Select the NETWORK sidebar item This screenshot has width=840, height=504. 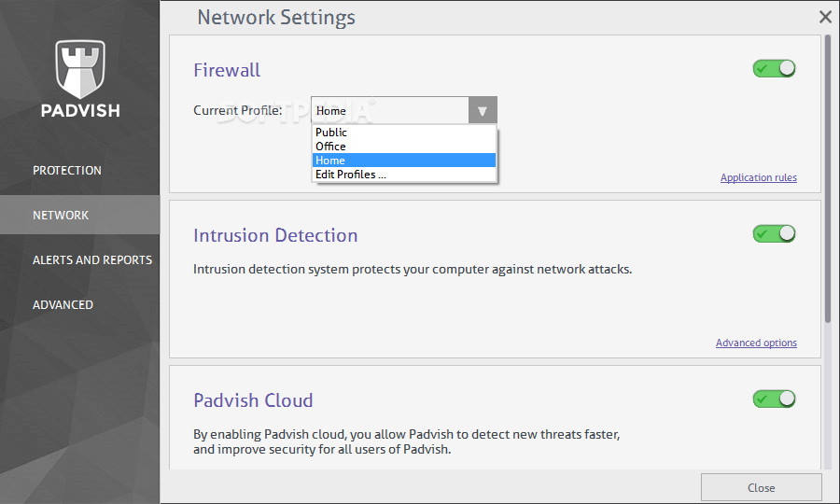click(x=80, y=215)
